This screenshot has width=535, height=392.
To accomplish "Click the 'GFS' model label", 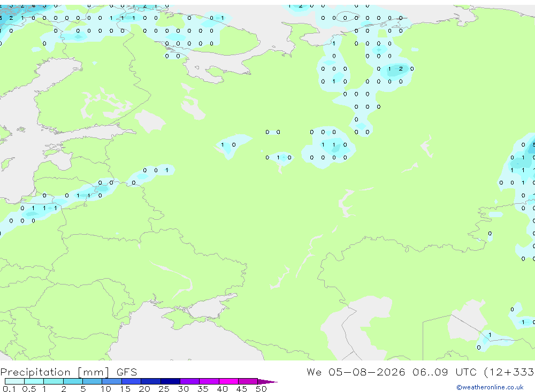I will [127, 372].
